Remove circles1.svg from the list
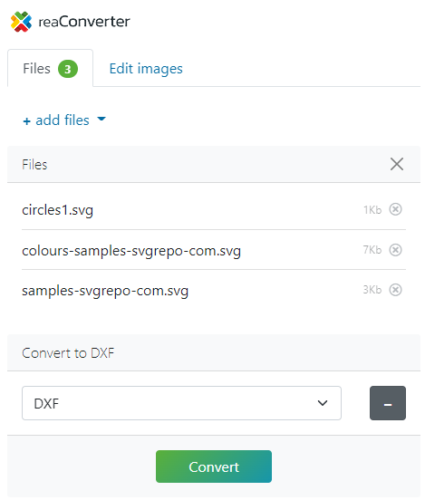This screenshot has width=425, height=500. 395,209
